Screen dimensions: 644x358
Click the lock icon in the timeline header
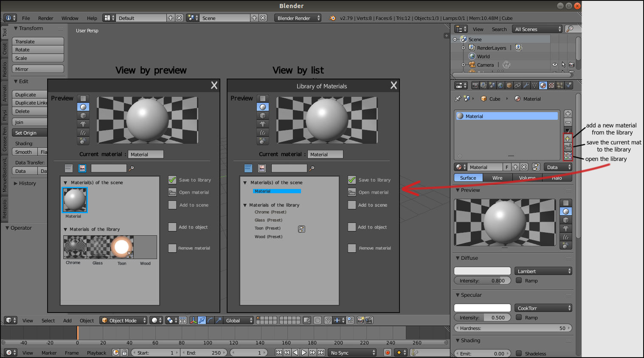[124, 352]
